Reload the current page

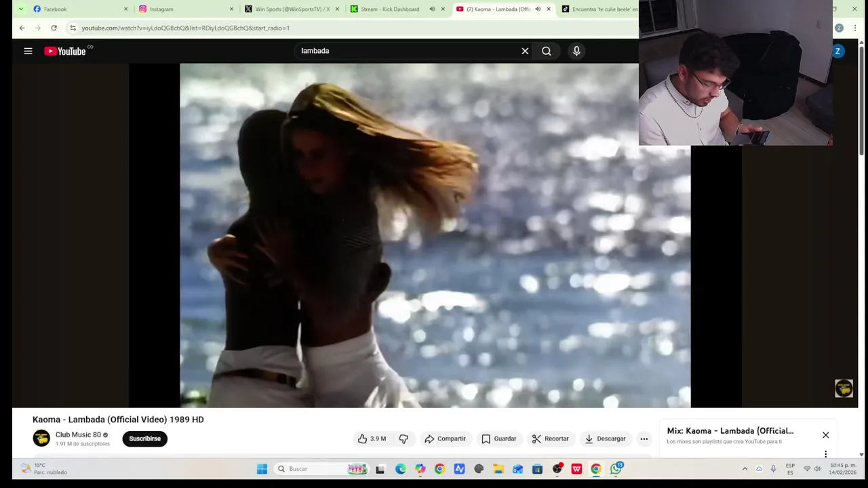point(54,28)
